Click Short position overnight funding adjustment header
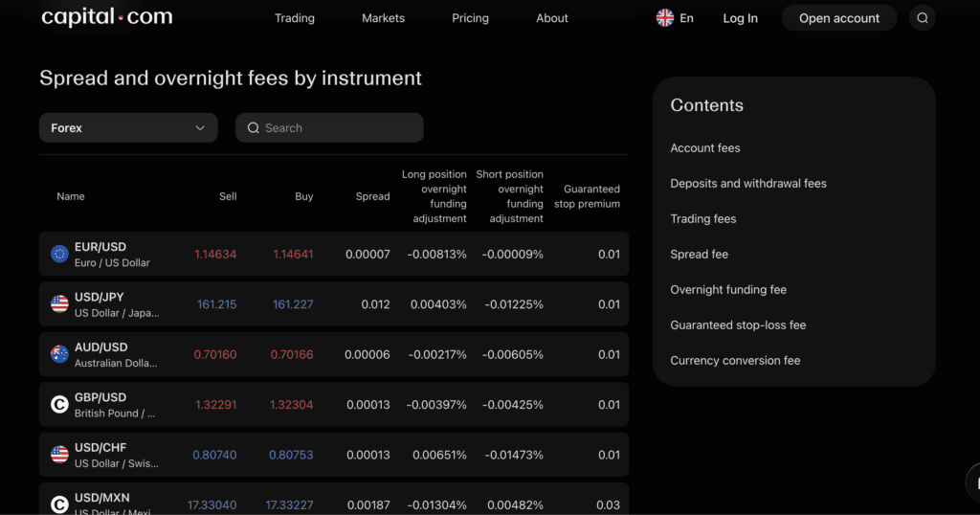The image size is (980, 515). (x=510, y=196)
